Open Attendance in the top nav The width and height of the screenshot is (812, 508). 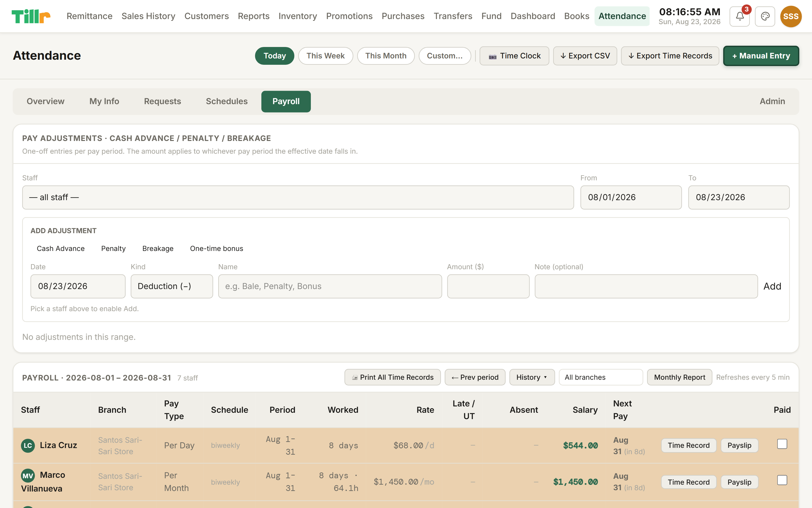click(x=622, y=16)
